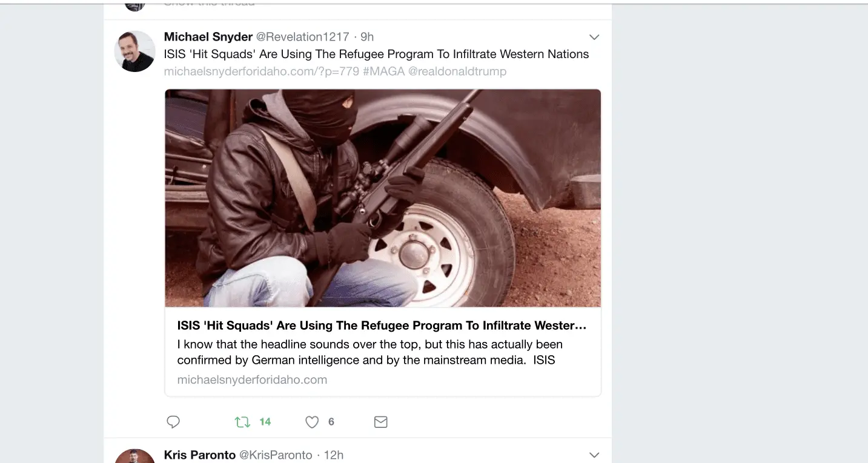
Task: Expand options chevron on Michael Snyder's tweet
Action: pos(594,37)
